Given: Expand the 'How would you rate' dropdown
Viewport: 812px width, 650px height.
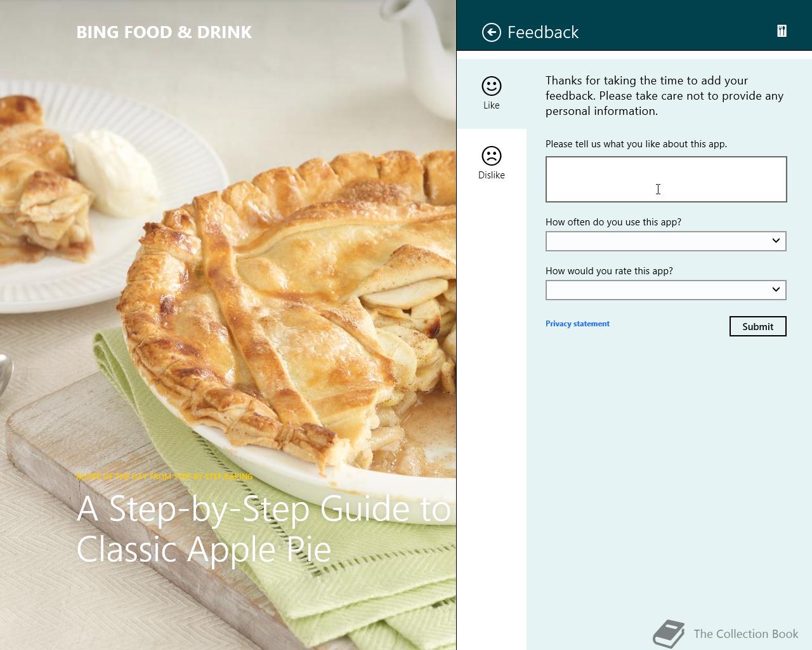Looking at the screenshot, I should (x=666, y=290).
